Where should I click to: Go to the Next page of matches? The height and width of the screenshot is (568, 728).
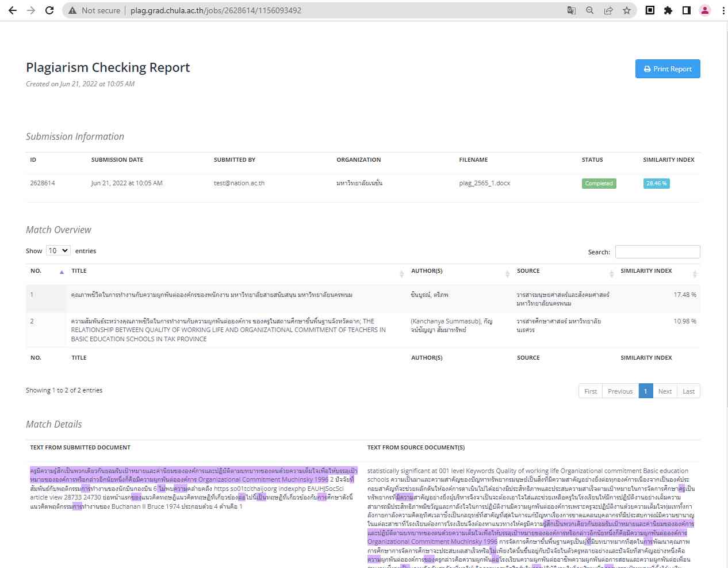pos(665,391)
